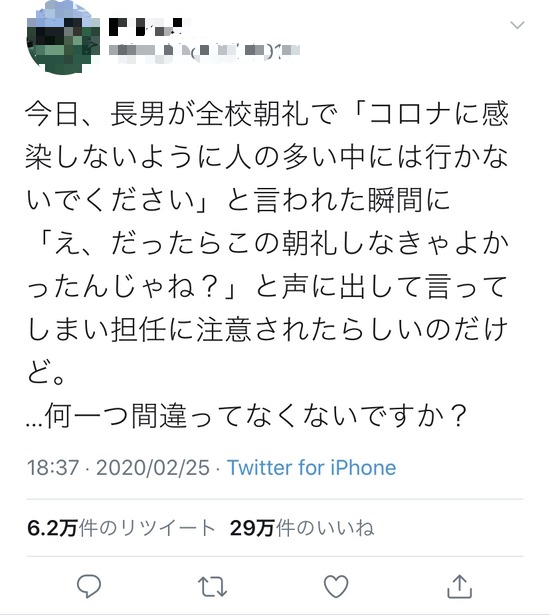550x615 pixels.
Task: Open the author's pixelated profile avatar
Action: pyautogui.click(x=63, y=38)
